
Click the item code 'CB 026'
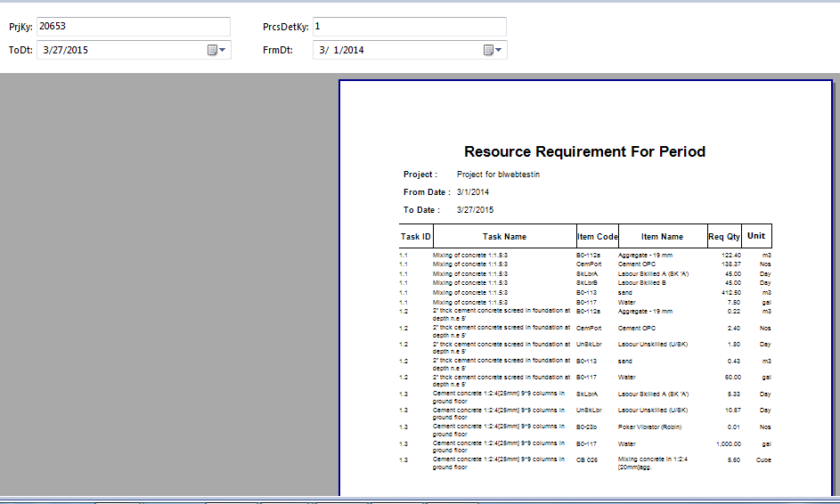587,459
